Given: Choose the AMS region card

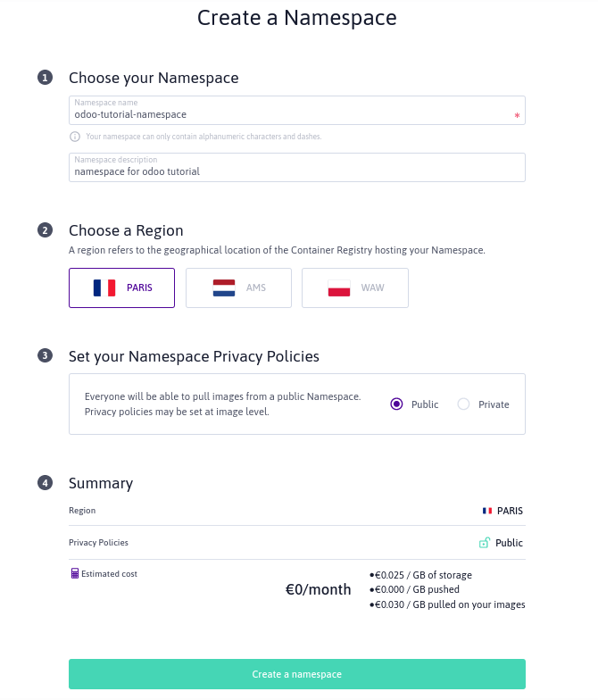Looking at the screenshot, I should coord(238,287).
